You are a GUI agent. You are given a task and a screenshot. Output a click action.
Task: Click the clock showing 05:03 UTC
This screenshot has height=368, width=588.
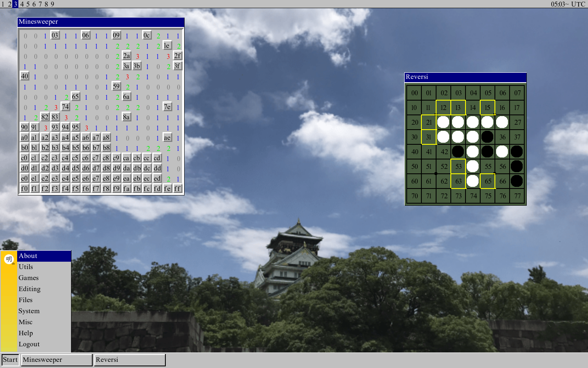coord(568,4)
